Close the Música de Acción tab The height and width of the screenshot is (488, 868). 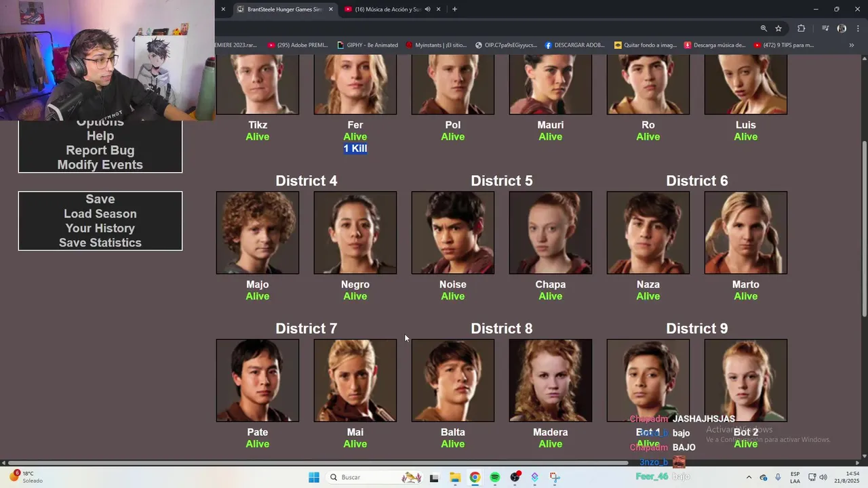(438, 9)
